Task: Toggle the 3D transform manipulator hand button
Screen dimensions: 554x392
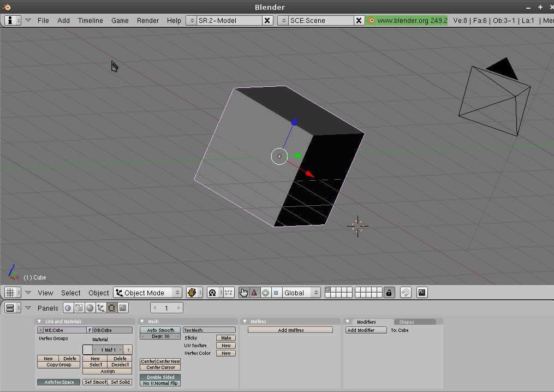Action: 244,293
